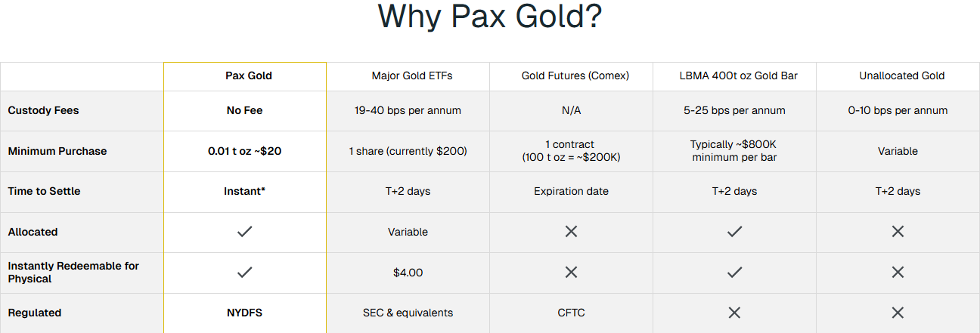Image resolution: width=980 pixels, height=333 pixels.
Task: Click LBMA Gold Bar Regulated cross
Action: pos(734,313)
